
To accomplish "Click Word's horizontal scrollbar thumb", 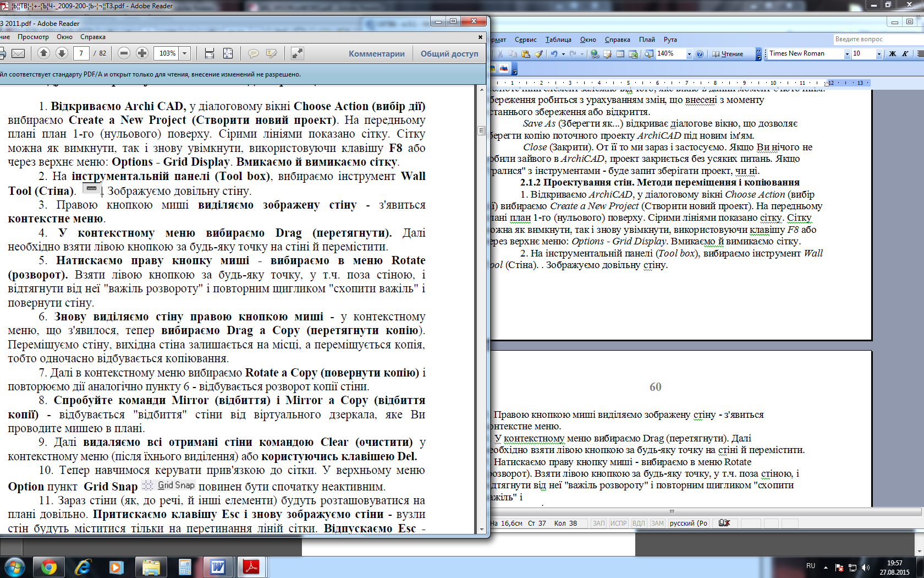I will point(672,511).
